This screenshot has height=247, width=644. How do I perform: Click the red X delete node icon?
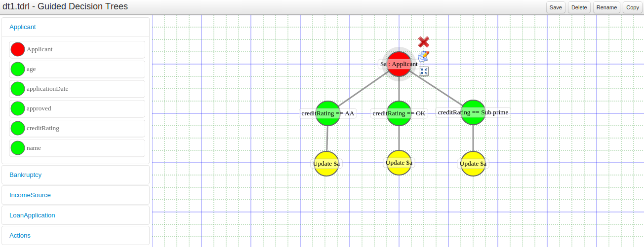tap(424, 42)
